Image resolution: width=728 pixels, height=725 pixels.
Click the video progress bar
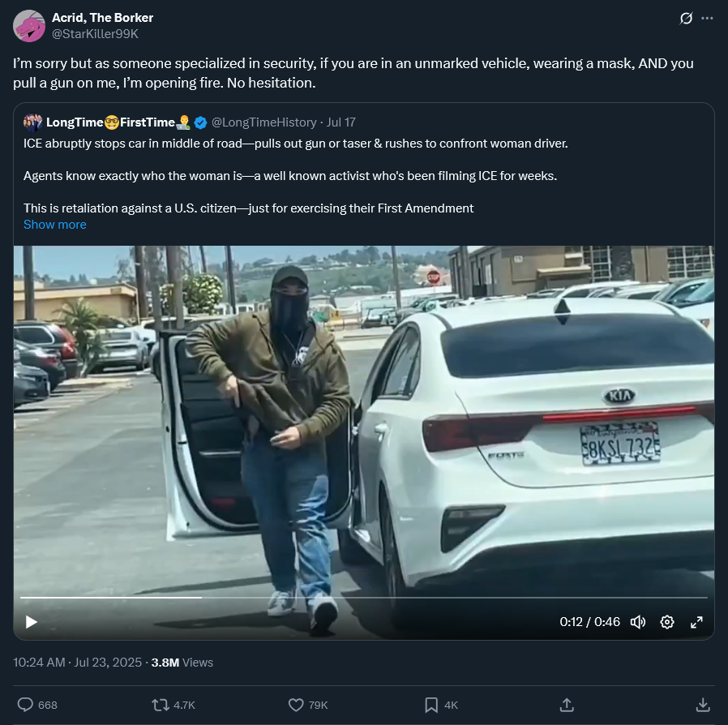point(363,598)
